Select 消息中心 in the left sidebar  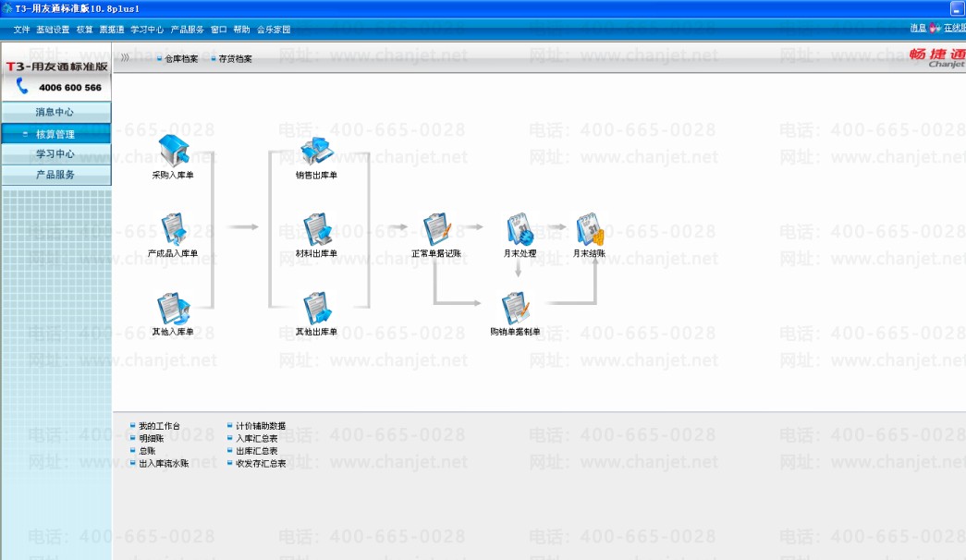56,112
